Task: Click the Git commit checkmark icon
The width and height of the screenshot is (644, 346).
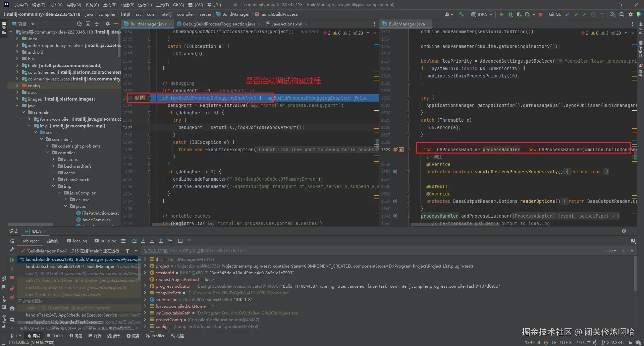Action: (x=576, y=14)
